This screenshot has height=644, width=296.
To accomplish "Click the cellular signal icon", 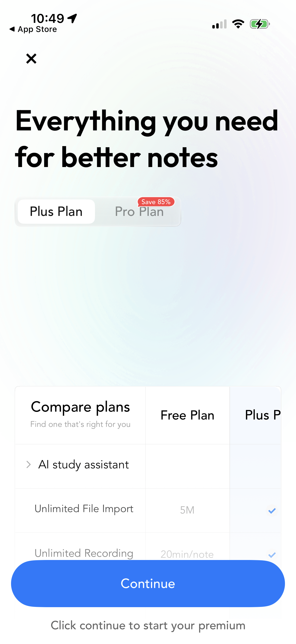I will point(219,24).
